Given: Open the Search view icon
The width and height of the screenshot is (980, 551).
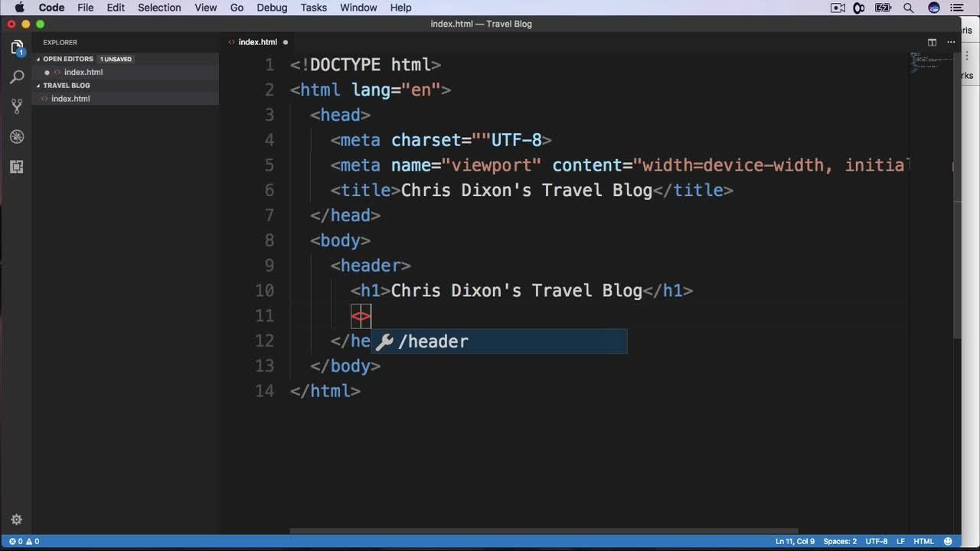Looking at the screenshot, I should pos(17,77).
